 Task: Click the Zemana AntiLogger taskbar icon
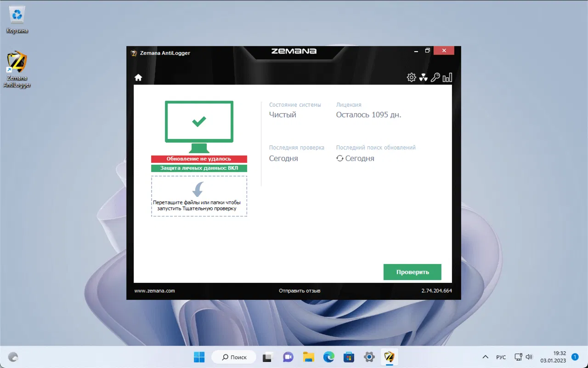(x=389, y=357)
